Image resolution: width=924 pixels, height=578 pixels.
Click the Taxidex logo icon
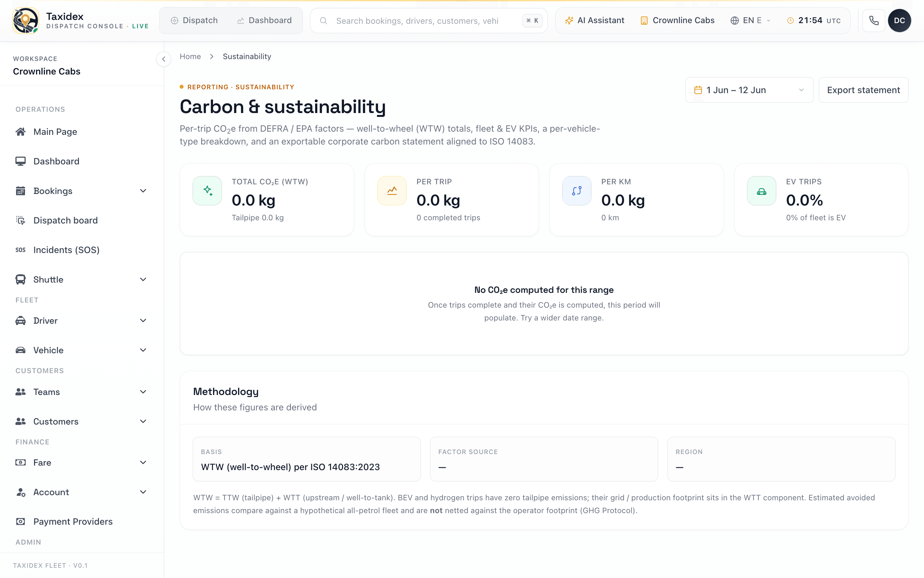coord(25,21)
